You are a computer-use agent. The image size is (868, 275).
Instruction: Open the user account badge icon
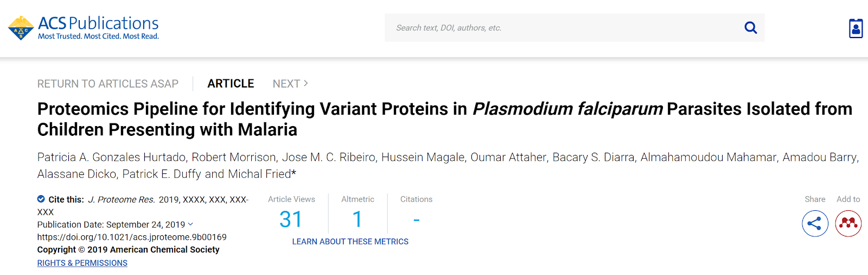click(x=856, y=28)
